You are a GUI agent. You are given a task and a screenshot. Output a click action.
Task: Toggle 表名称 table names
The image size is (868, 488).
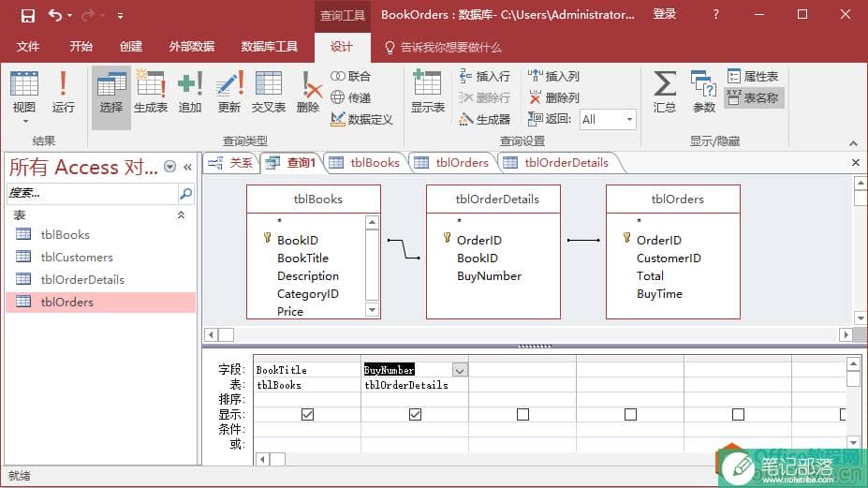pyautogui.click(x=754, y=98)
